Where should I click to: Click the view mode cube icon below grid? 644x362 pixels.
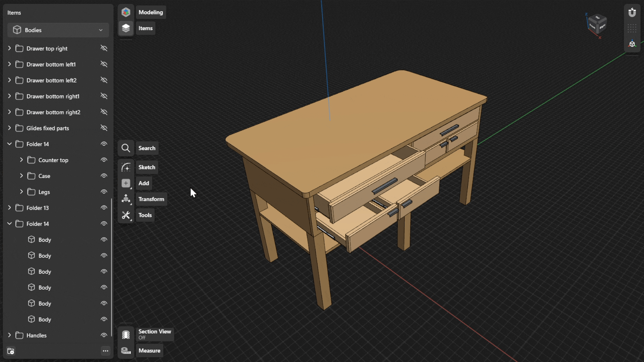[x=632, y=44]
